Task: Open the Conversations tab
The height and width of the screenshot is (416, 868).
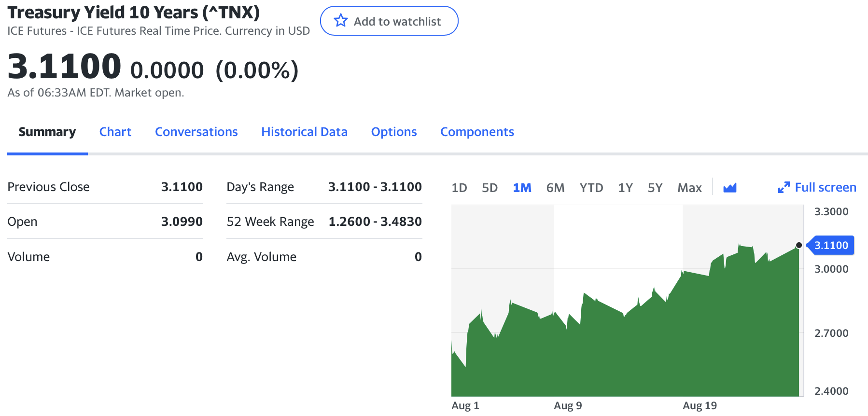Action: [x=196, y=132]
